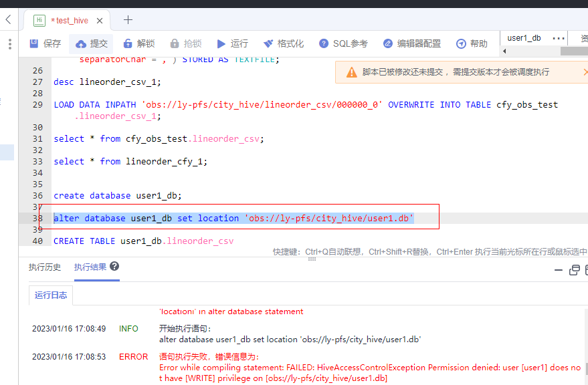Viewport: 588px width, 385px height.
Task: Restore the results panel with window icon
Action: tap(574, 270)
